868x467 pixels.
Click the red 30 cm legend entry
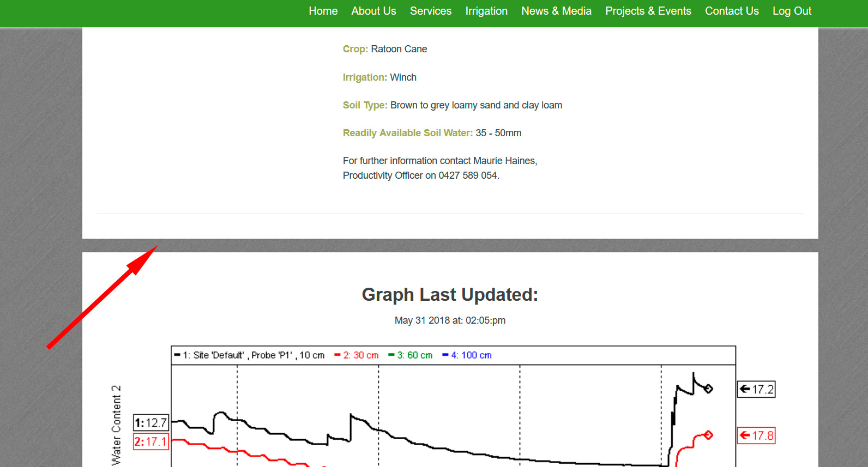point(357,355)
